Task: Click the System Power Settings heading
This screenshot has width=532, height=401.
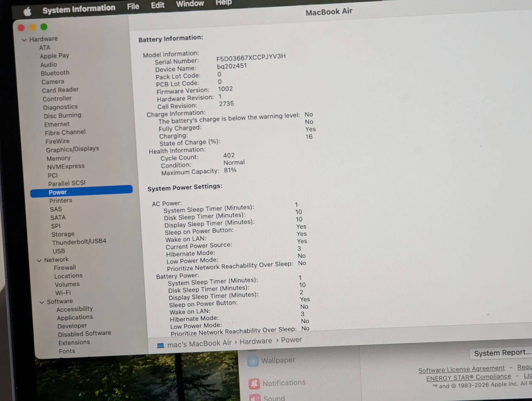Action: [x=185, y=187]
